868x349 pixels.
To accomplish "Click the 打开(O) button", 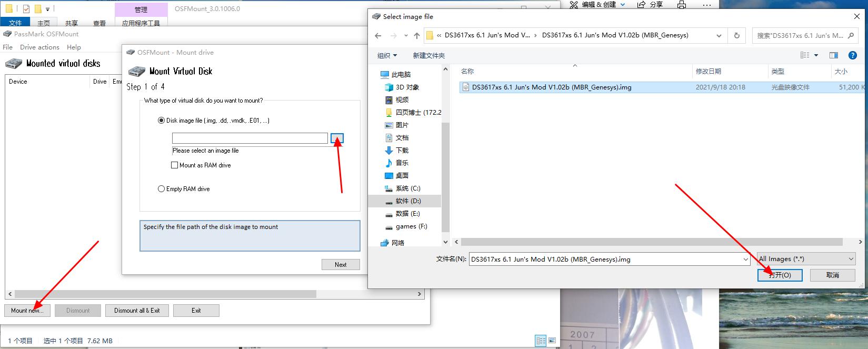I will (x=780, y=275).
